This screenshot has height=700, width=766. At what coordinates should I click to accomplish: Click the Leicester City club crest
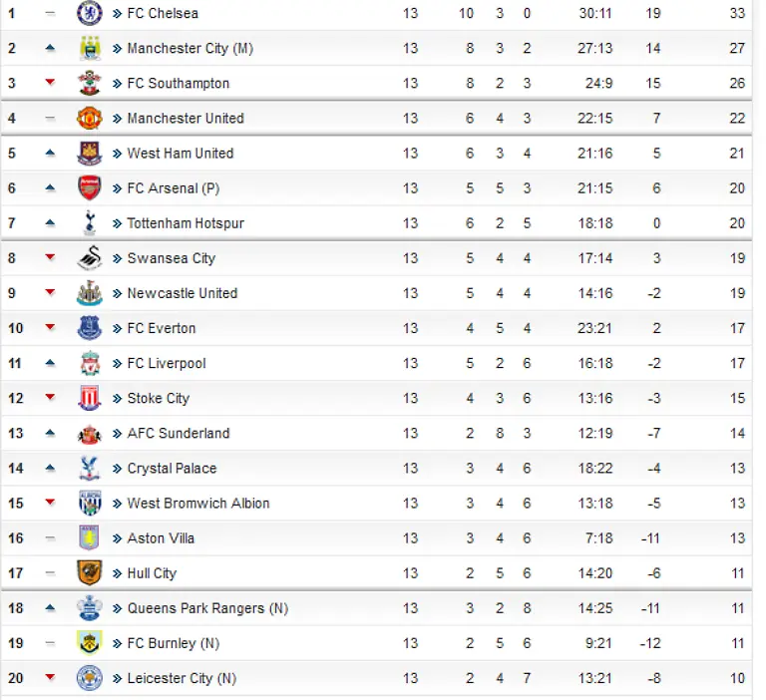(x=90, y=678)
